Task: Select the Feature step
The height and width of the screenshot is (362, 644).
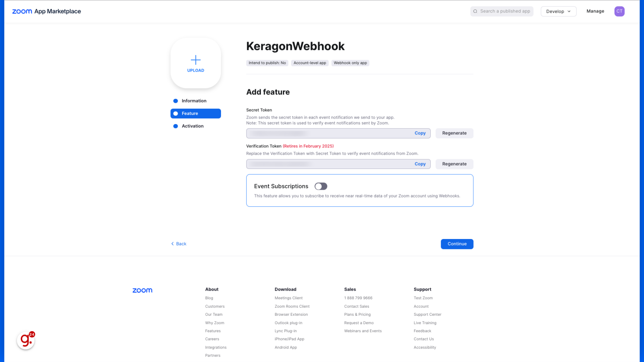Action: (x=196, y=114)
